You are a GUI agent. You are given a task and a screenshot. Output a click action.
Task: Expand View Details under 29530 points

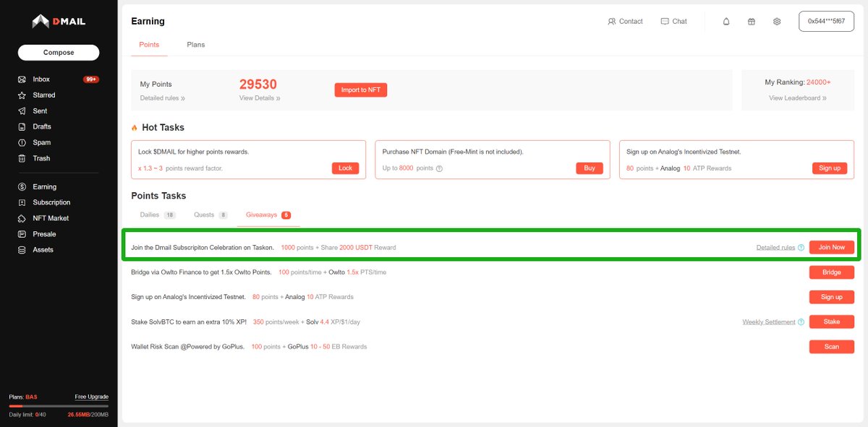(x=260, y=98)
